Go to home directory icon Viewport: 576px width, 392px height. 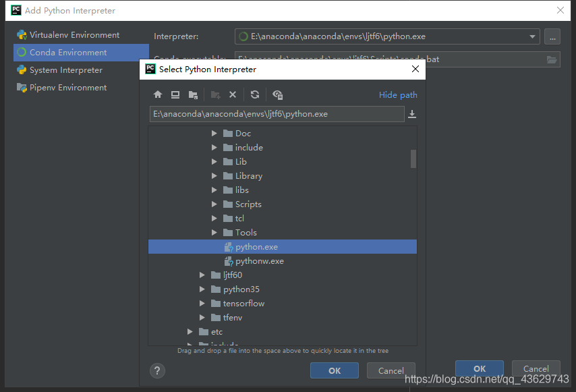[158, 94]
